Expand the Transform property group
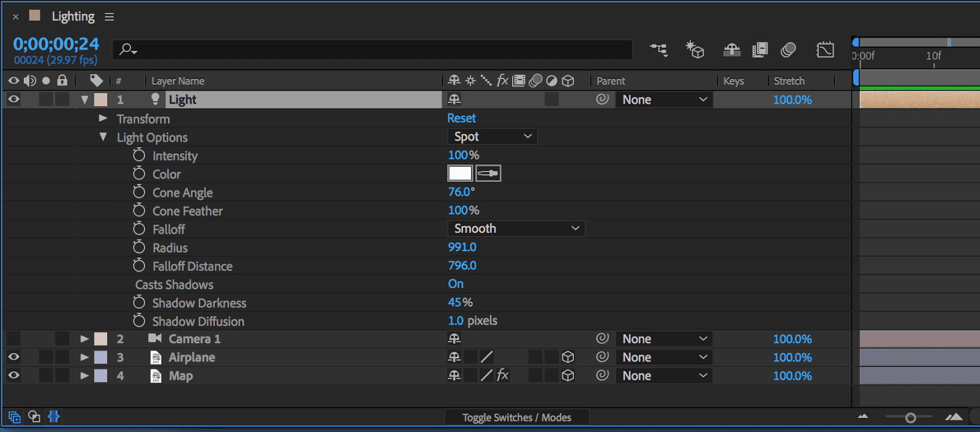This screenshot has width=980, height=432. [103, 118]
